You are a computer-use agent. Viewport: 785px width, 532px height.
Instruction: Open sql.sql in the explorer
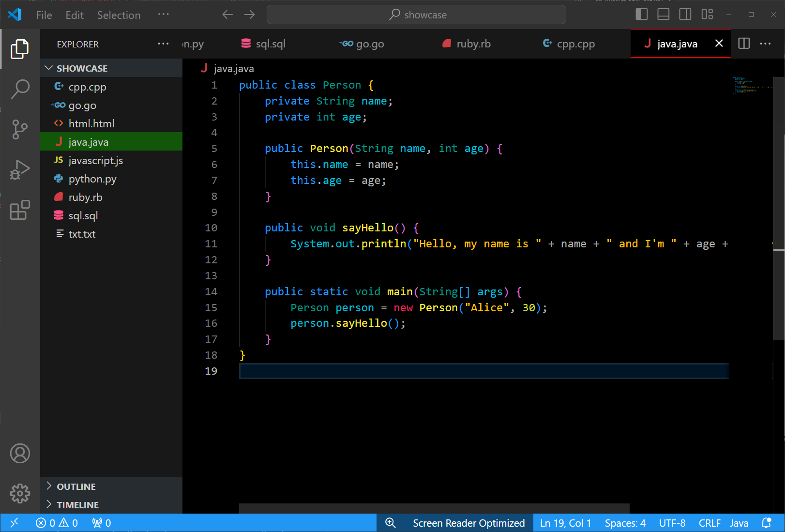(x=111, y=216)
